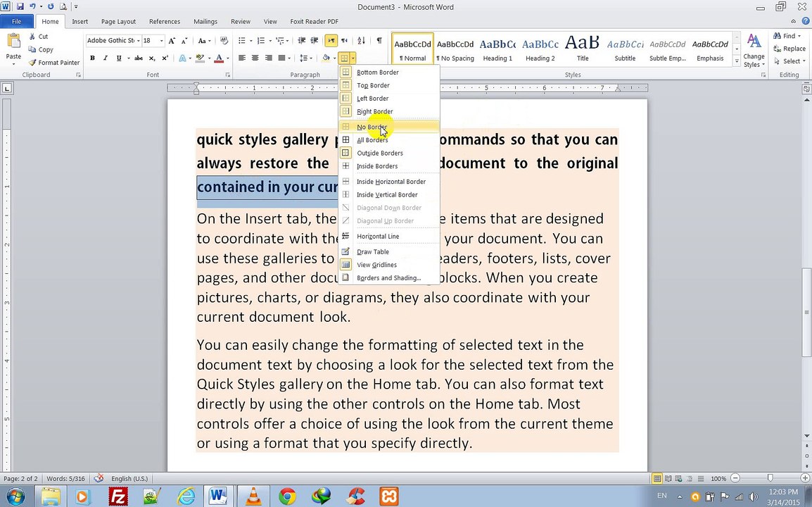Image resolution: width=812 pixels, height=507 pixels.
Task: Expand the Bullets dropdown arrow
Action: [251, 40]
